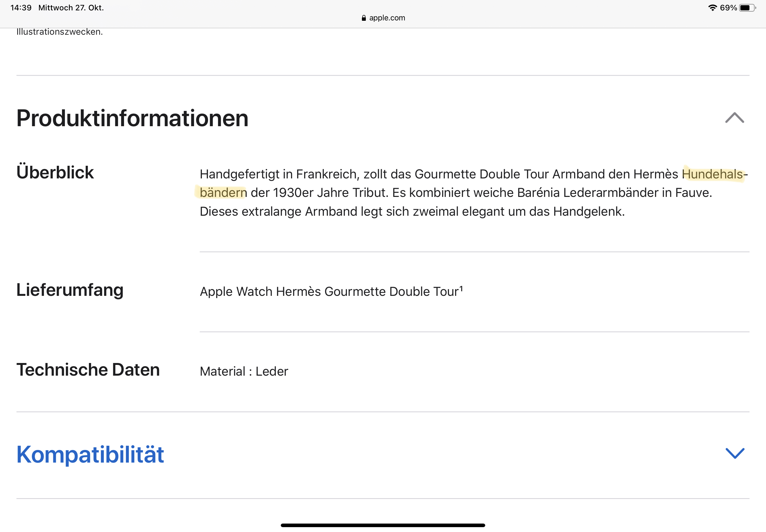Image resolution: width=766 pixels, height=532 pixels.
Task: Tap the Überblick label
Action: click(x=55, y=173)
